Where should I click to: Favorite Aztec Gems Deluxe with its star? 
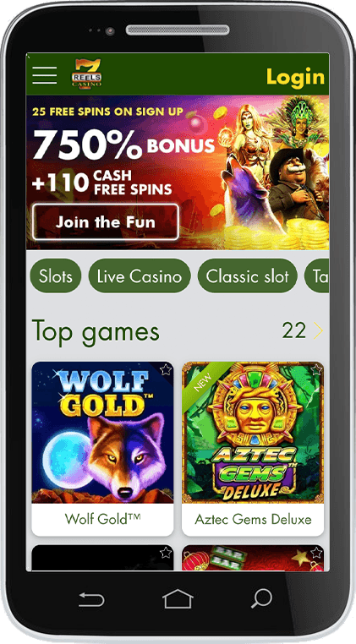(315, 369)
